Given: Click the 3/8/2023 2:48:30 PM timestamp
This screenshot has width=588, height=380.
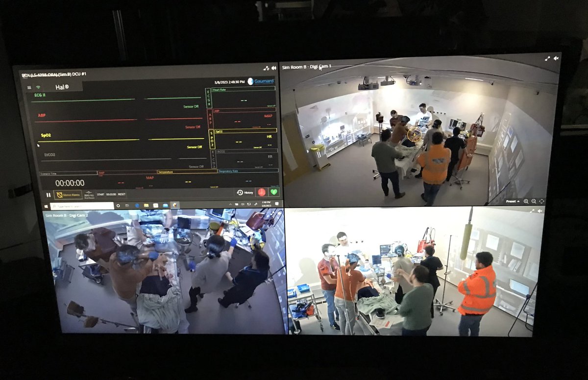Looking at the screenshot, I should (229, 82).
